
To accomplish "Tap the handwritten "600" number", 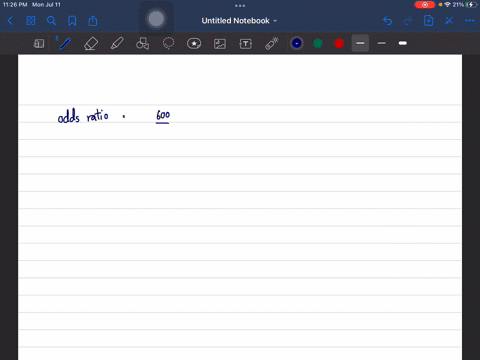I will [x=163, y=115].
